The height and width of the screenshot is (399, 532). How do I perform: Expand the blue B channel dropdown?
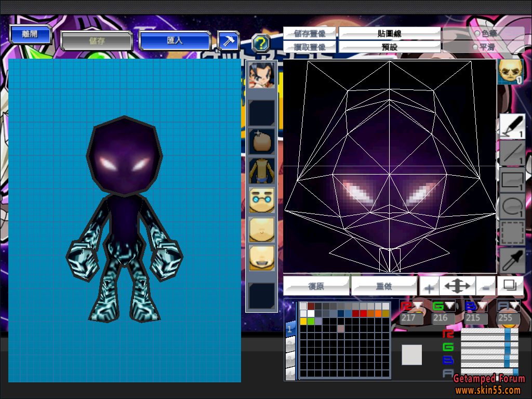pos(482,305)
